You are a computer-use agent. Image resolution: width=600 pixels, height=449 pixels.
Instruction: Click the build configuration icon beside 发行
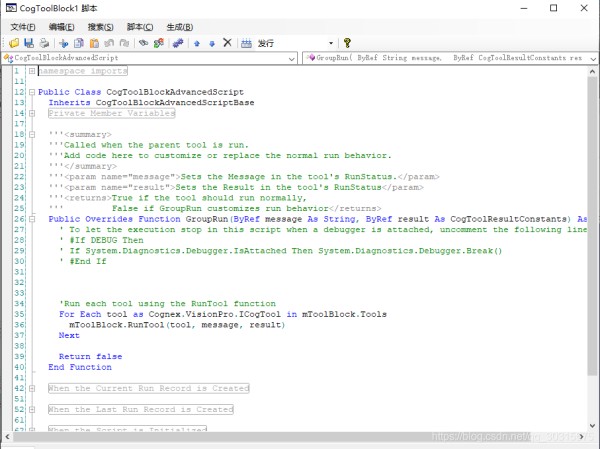point(246,43)
